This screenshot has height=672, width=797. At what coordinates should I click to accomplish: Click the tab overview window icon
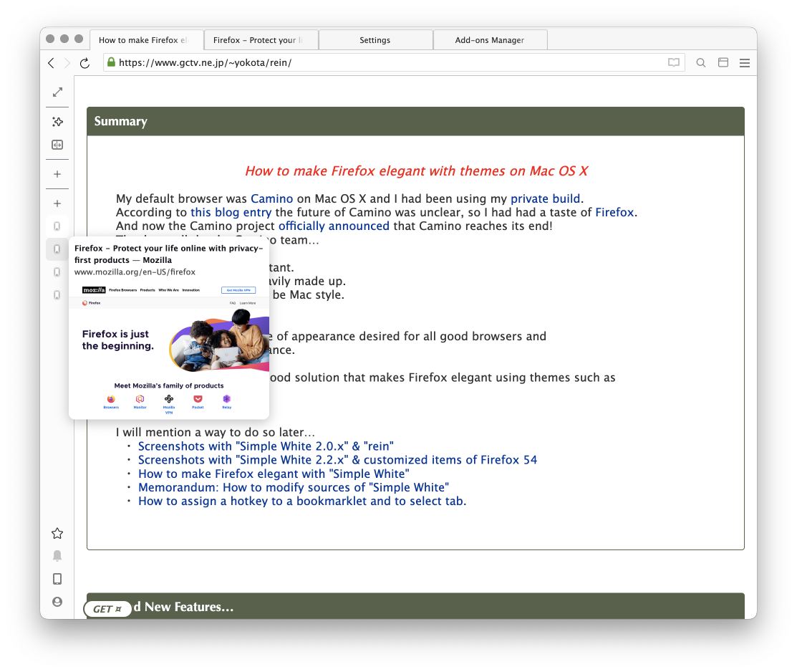coord(723,63)
